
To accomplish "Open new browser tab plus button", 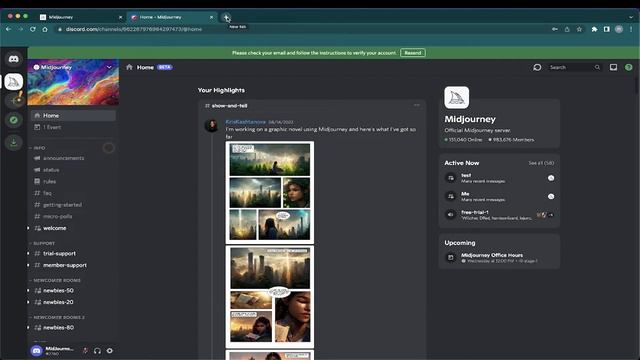I will (226, 17).
